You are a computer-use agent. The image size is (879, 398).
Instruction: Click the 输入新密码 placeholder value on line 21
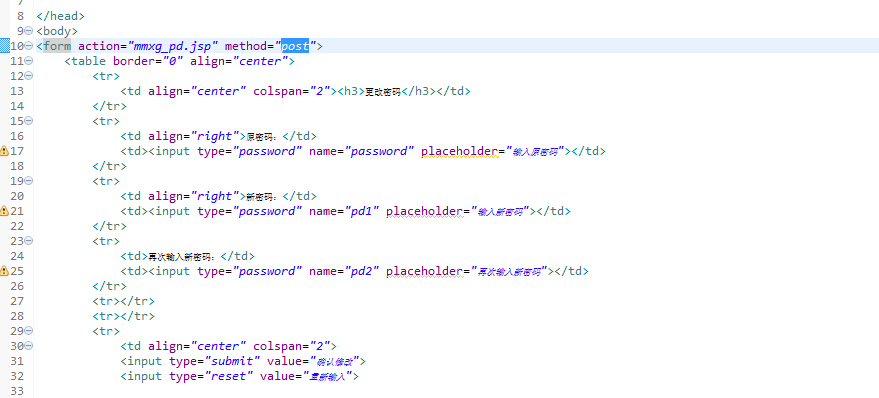tap(501, 211)
